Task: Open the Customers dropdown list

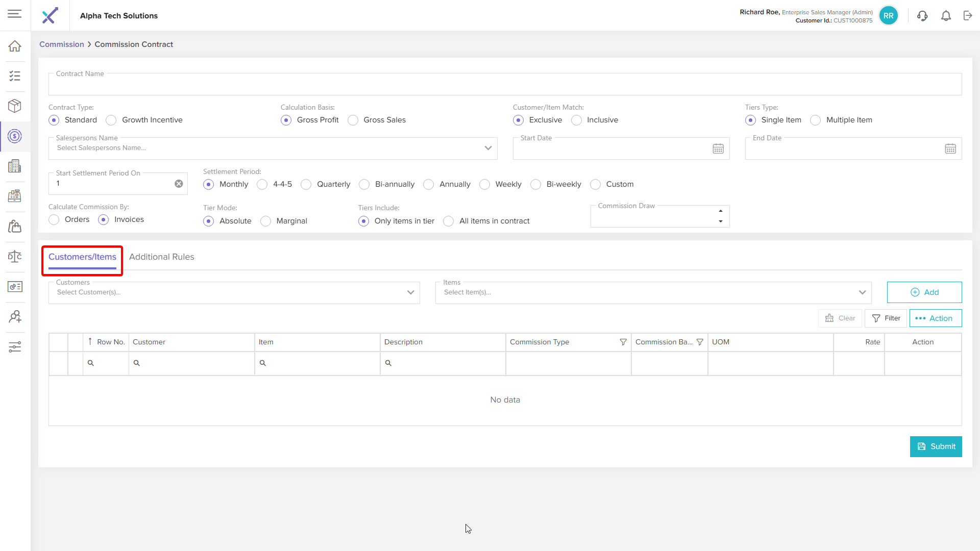Action: [410, 292]
